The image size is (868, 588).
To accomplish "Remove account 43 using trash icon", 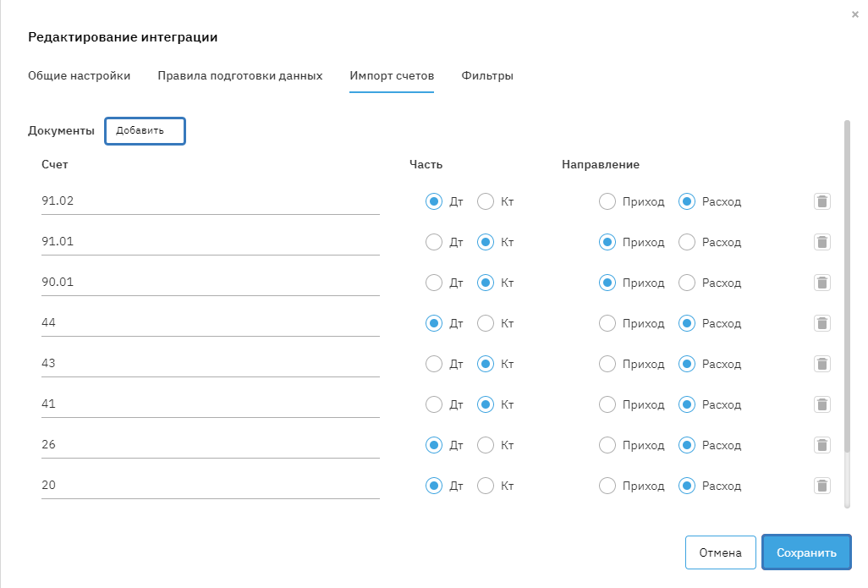I will pyautogui.click(x=821, y=364).
